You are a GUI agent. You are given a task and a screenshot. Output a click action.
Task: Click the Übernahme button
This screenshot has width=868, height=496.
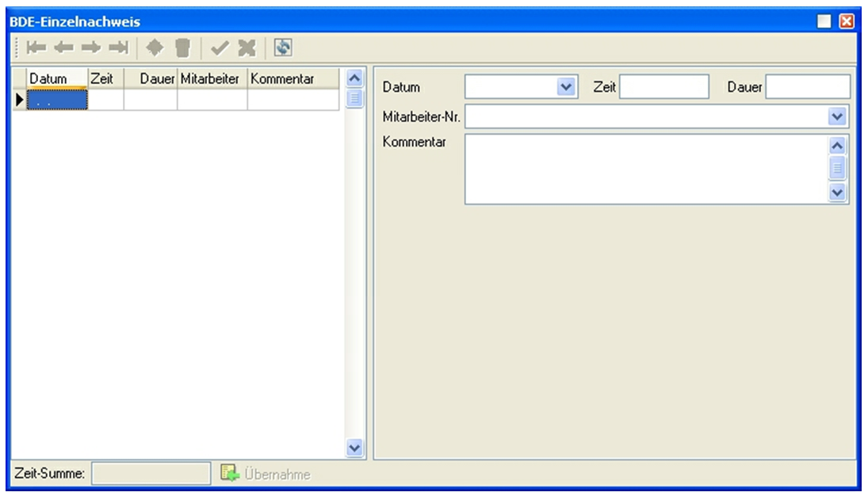[x=266, y=474]
